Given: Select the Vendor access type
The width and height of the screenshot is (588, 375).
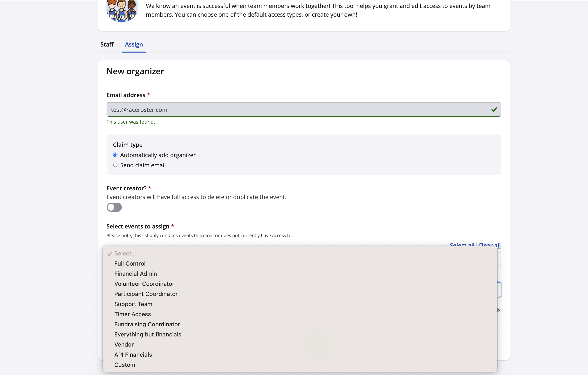Looking at the screenshot, I should click(124, 344).
